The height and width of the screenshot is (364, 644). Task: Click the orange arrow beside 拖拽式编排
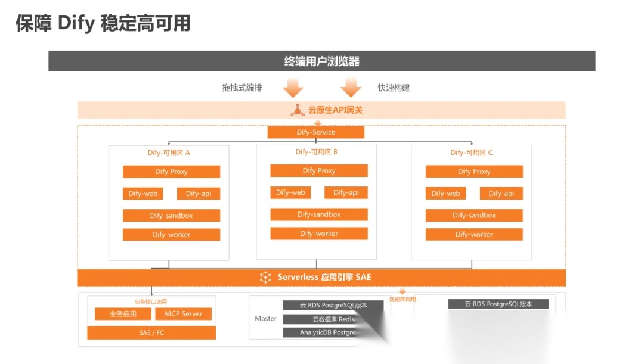point(293,88)
